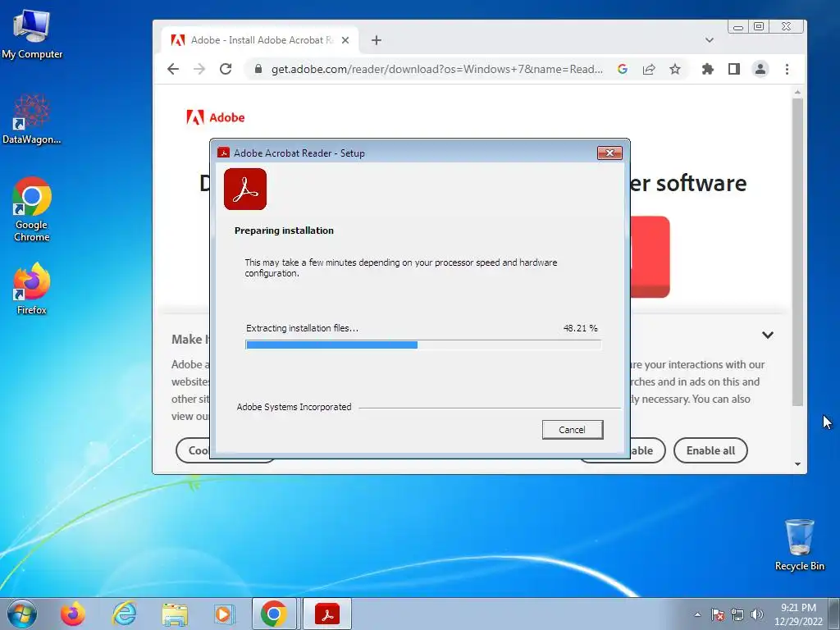
Task: Launch Firefox from the taskbar
Action: (73, 614)
